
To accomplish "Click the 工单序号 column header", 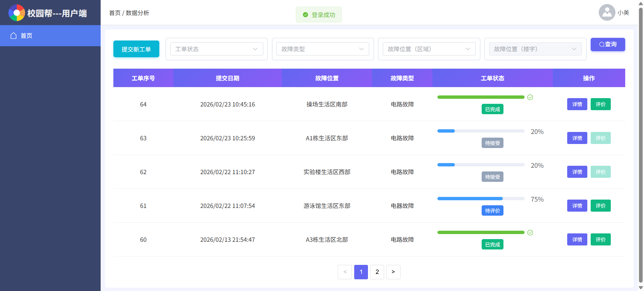I will (x=143, y=78).
